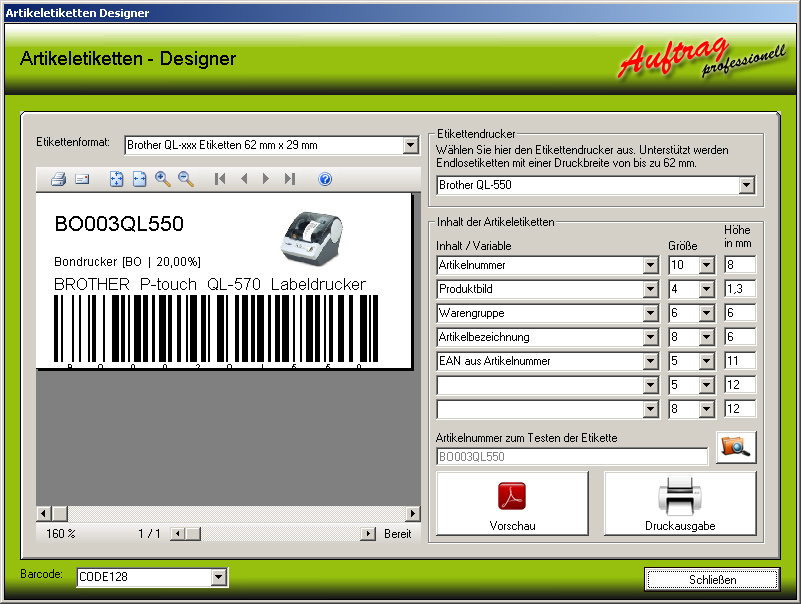Open the Größe dropdown in the EAN row
This screenshot has width=801, height=604.
tap(706, 361)
